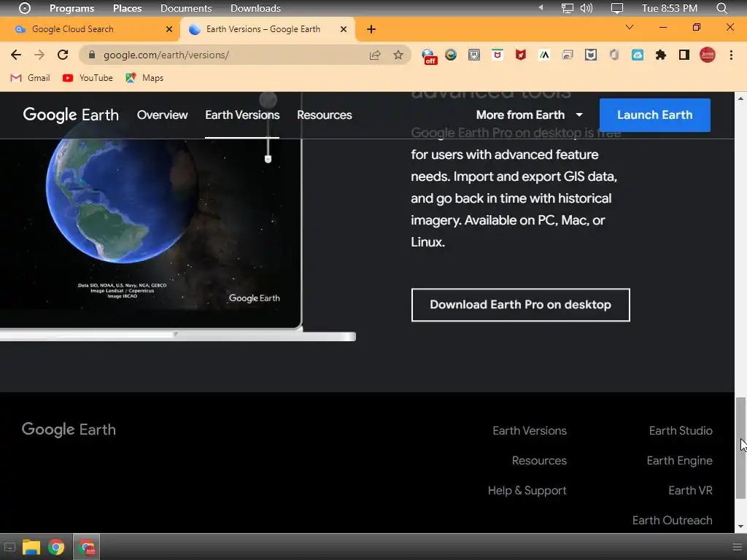
Task: Open a new browser tab
Action: pyautogui.click(x=371, y=29)
